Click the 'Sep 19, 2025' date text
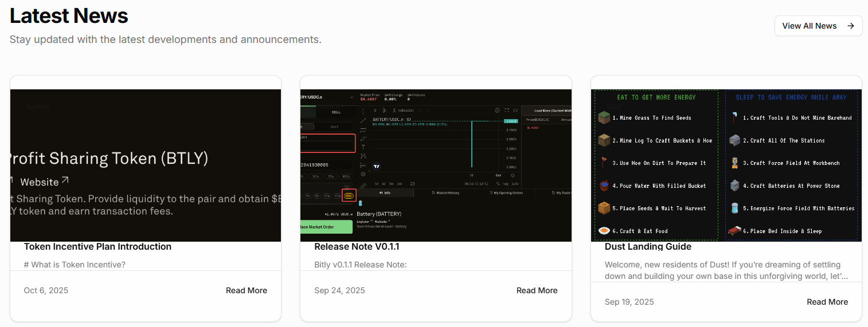The image size is (868, 327). pyautogui.click(x=629, y=302)
